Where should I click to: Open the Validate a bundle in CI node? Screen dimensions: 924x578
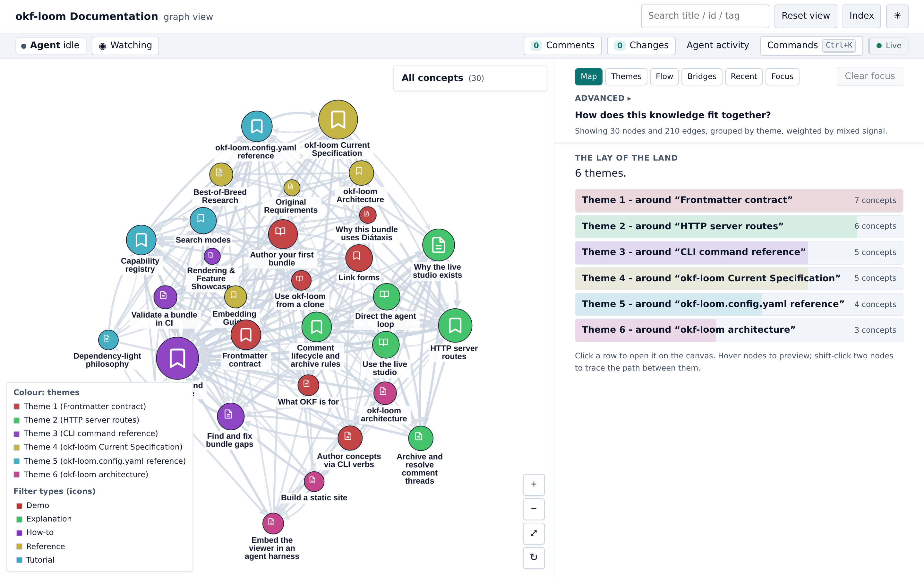pos(165,297)
